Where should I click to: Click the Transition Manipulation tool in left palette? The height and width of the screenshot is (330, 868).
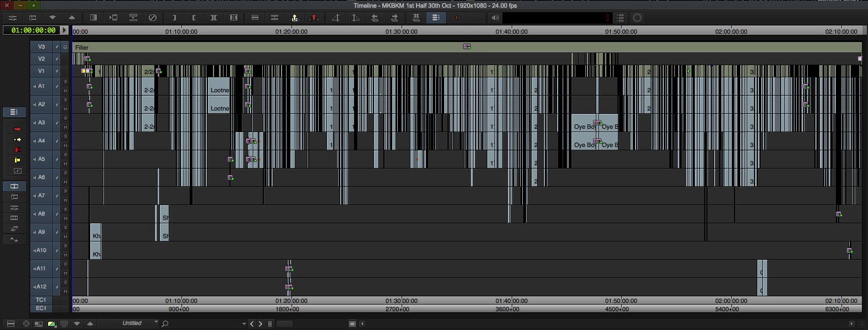pyautogui.click(x=17, y=171)
